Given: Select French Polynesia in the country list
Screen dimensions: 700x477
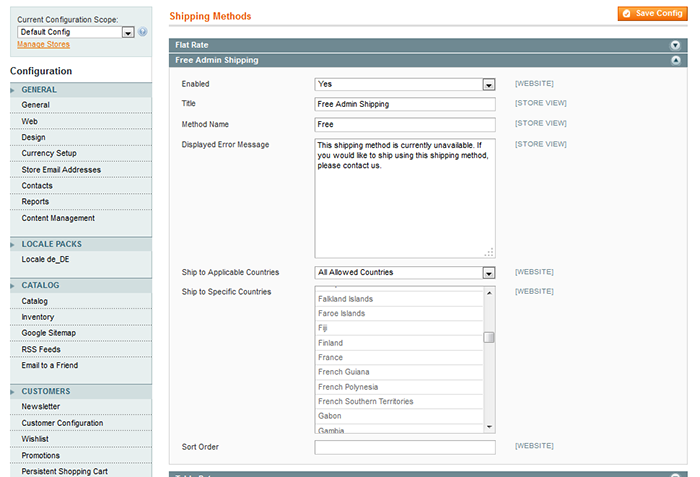Looking at the screenshot, I should click(399, 387).
